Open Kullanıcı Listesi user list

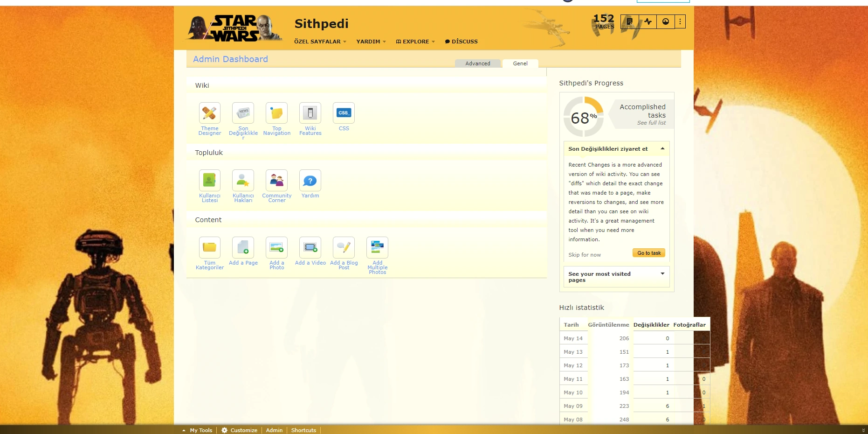pos(209,180)
